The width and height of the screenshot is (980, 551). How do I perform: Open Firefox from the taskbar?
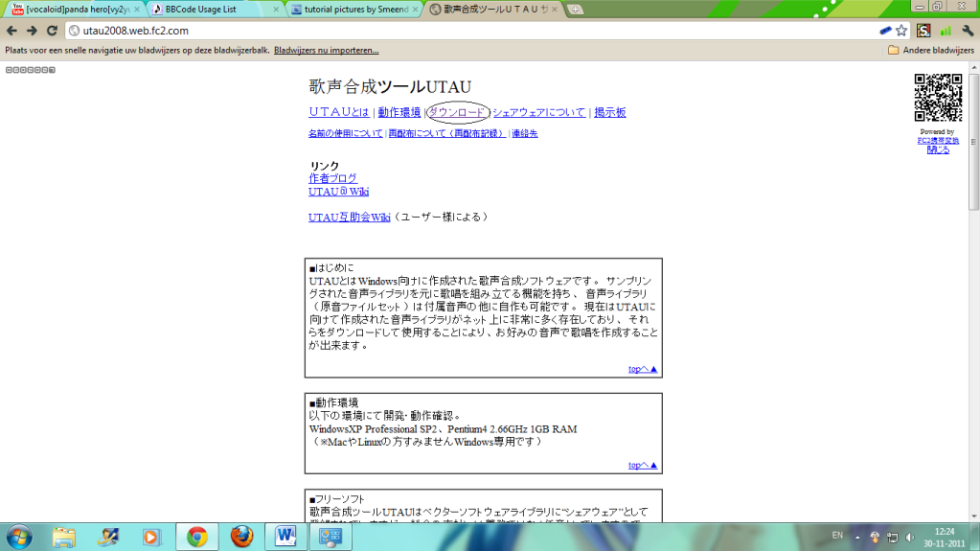click(x=241, y=537)
